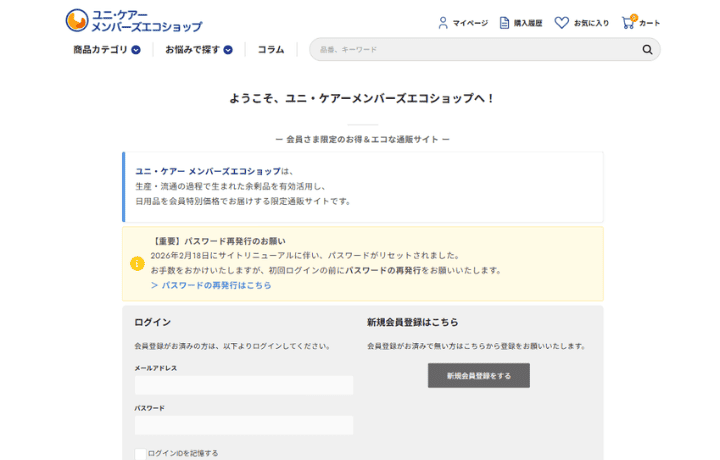
Task: Click the yellow warning notice icon
Action: (x=137, y=264)
